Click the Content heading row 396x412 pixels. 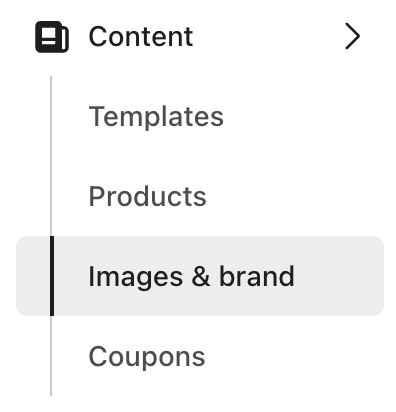(198, 36)
